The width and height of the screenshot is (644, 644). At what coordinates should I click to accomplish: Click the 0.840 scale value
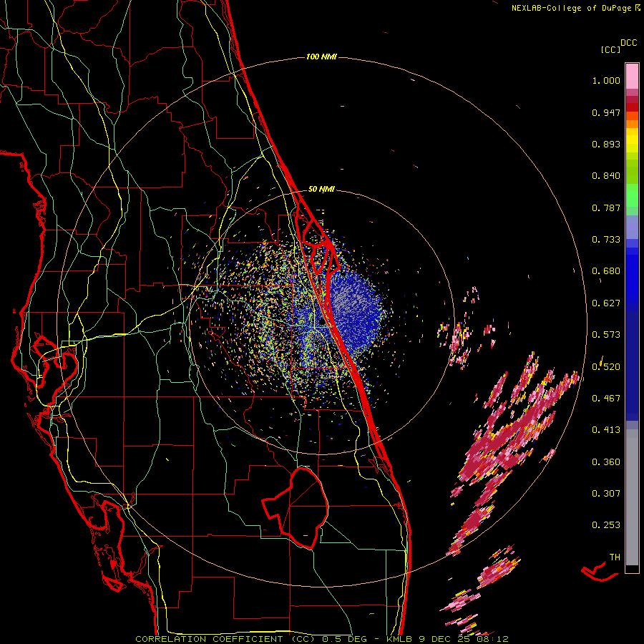point(606,176)
